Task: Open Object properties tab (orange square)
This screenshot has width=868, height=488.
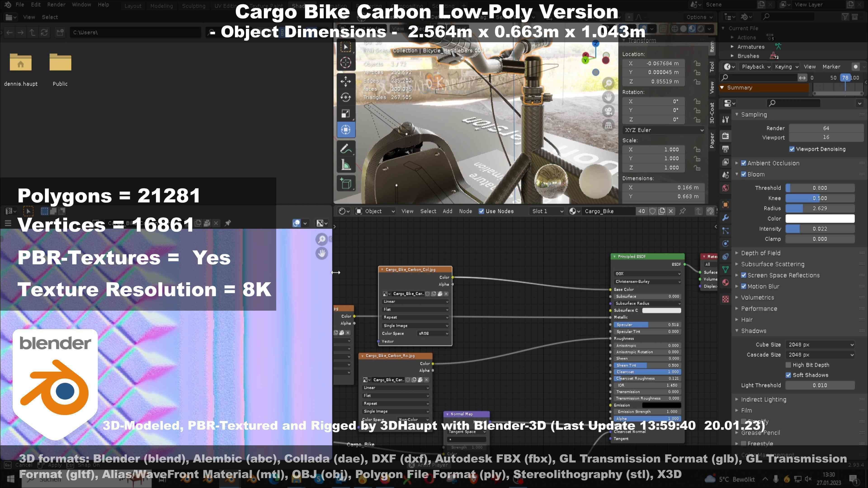Action: [x=725, y=204]
